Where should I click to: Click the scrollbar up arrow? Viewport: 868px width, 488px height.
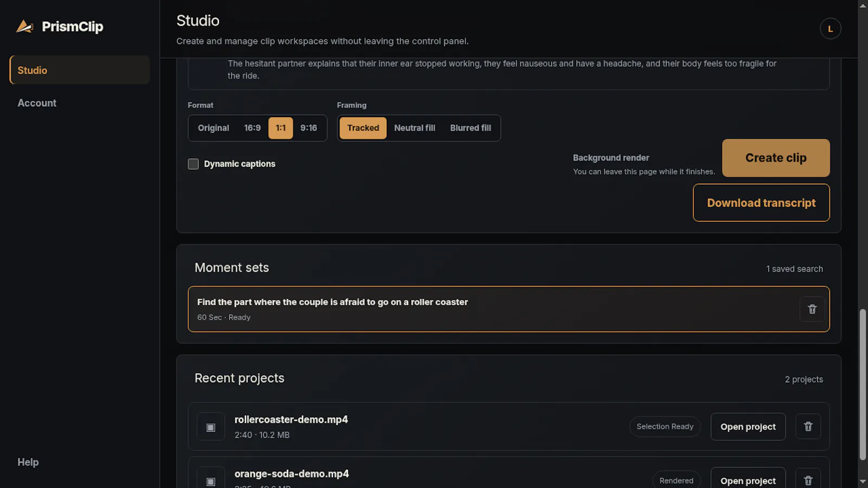click(863, 5)
